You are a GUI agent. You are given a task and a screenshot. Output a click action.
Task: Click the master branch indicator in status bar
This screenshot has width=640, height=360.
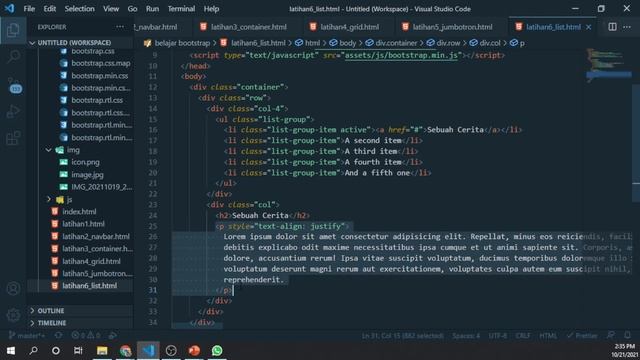click(27, 336)
